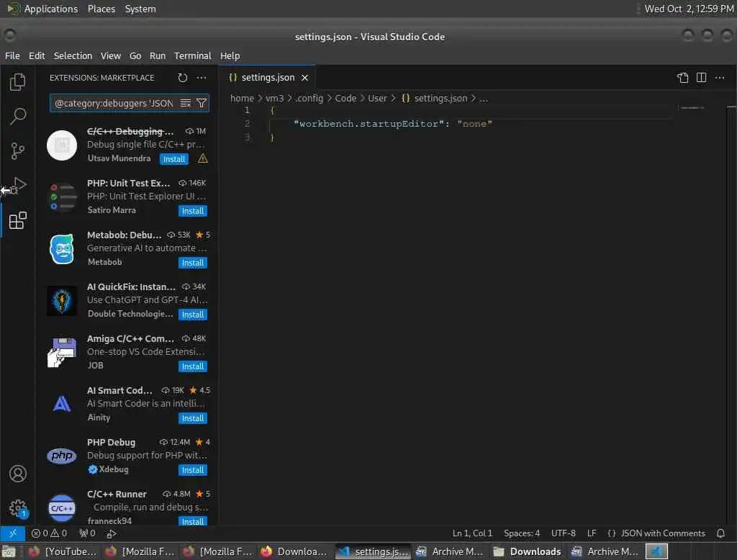Go to line via Ln 1, Col 1

(472, 533)
